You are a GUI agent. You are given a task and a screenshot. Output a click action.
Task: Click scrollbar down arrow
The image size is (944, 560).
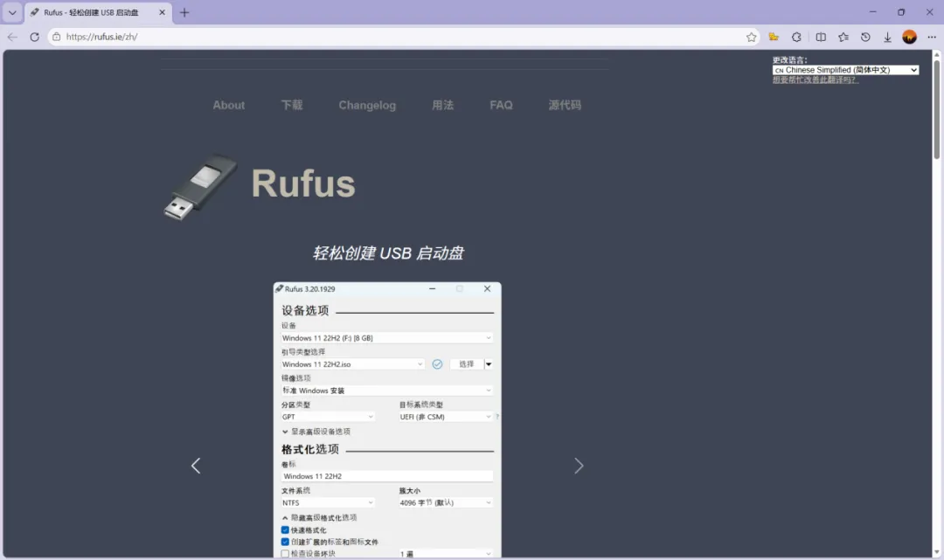point(936,553)
